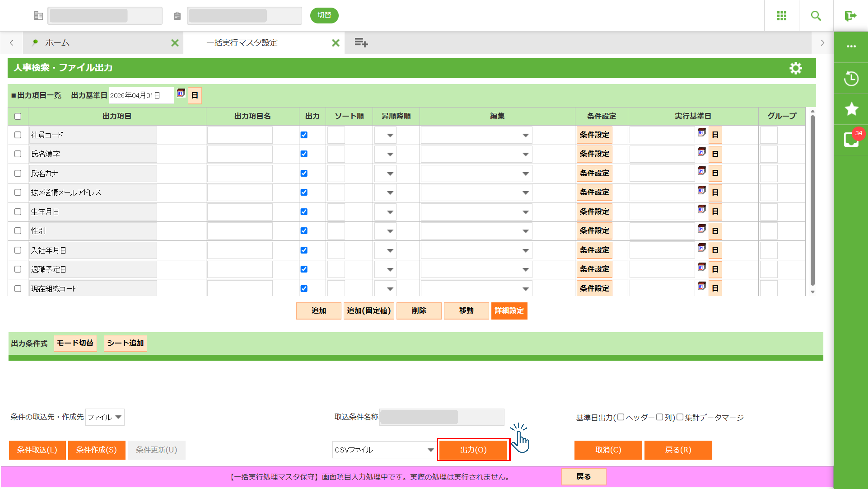Close the ホーム tab
Viewport: 868px width, 489px height.
point(175,43)
